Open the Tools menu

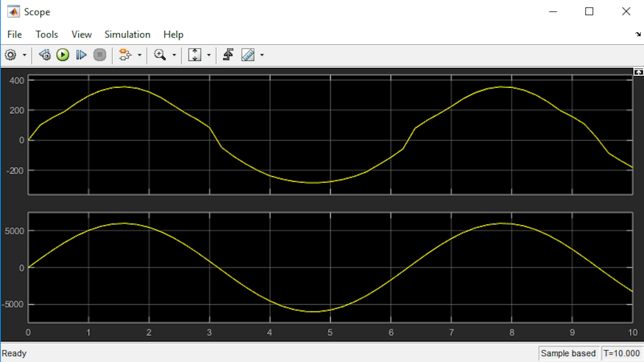click(47, 34)
